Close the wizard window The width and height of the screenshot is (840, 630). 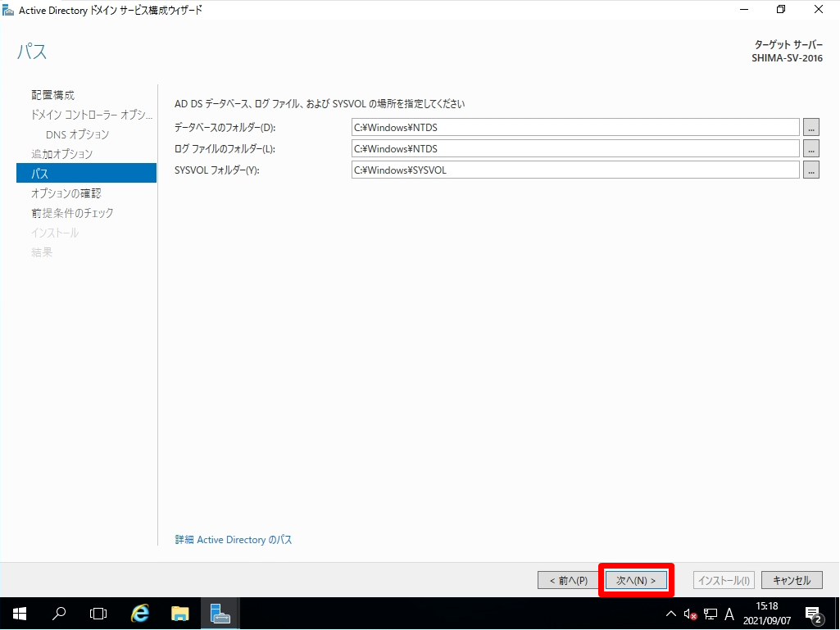pos(819,10)
